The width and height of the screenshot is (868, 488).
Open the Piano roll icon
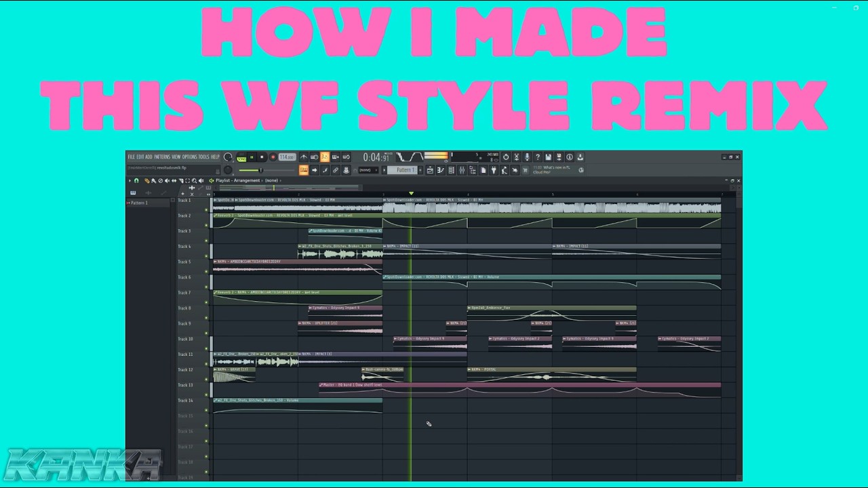[x=439, y=170]
